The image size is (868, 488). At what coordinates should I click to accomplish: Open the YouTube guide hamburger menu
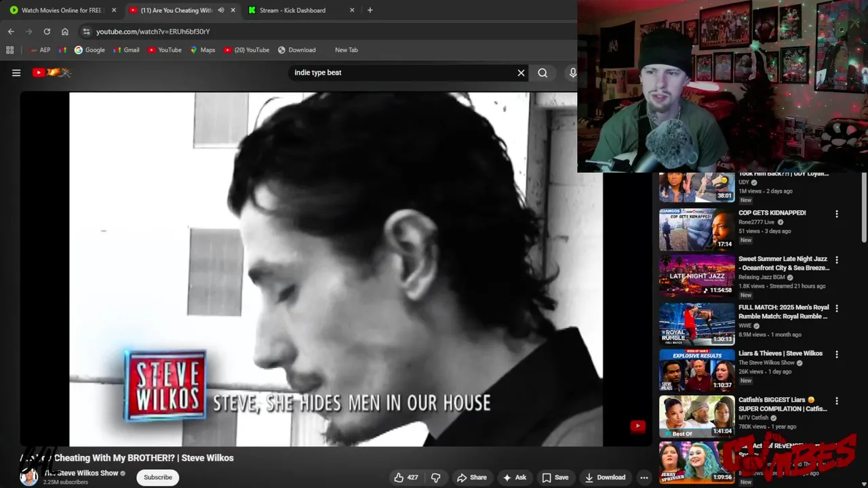pyautogui.click(x=16, y=73)
